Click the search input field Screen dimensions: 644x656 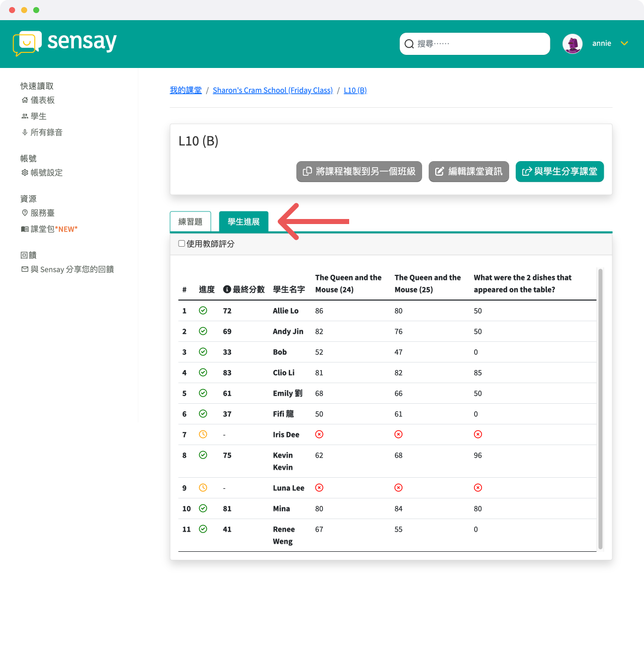point(474,44)
